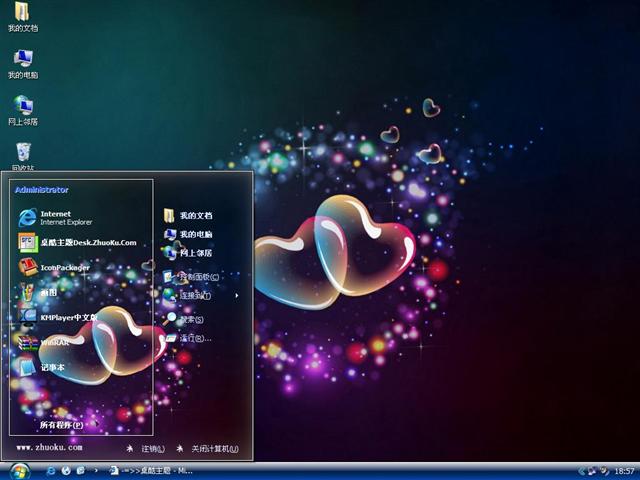Open the 回收站 Recycle Bin desktop icon
The height and width of the screenshot is (480, 640).
click(22, 155)
